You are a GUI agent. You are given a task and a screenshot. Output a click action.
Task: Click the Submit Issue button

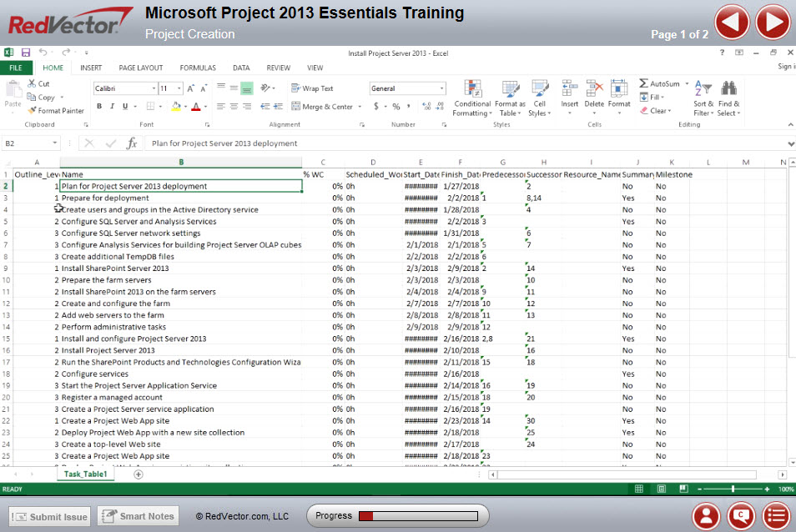tap(48, 516)
